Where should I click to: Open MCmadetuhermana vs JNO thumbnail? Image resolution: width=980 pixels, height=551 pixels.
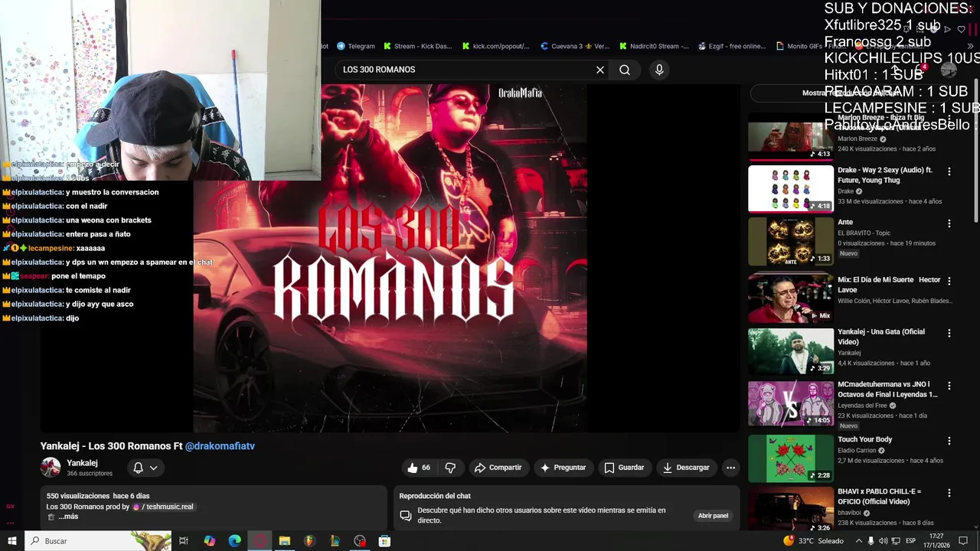coord(790,404)
